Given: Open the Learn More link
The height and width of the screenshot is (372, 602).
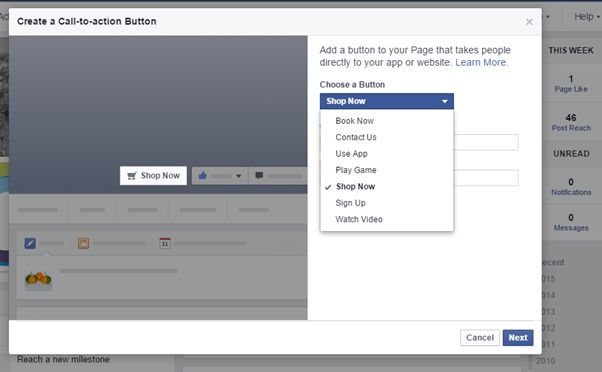Looking at the screenshot, I should (481, 62).
